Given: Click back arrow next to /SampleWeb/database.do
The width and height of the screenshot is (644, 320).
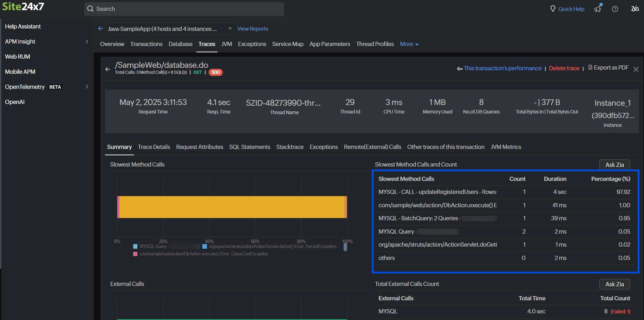Looking at the screenshot, I should point(108,69).
